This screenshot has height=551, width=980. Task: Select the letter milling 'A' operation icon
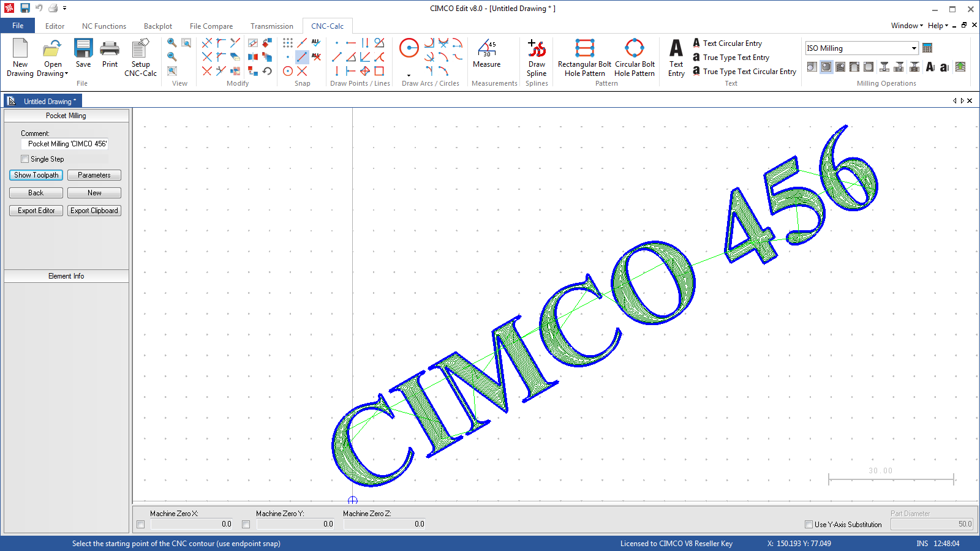pos(930,67)
